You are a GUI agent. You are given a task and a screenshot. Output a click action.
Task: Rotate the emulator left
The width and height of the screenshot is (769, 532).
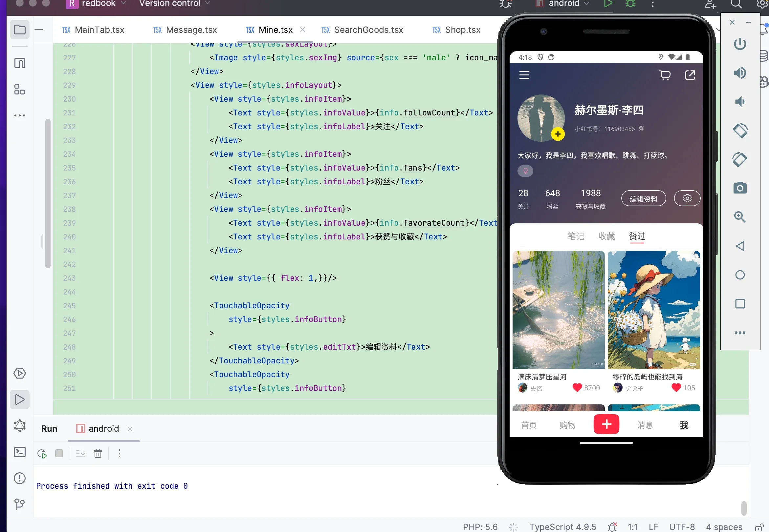coord(740,130)
